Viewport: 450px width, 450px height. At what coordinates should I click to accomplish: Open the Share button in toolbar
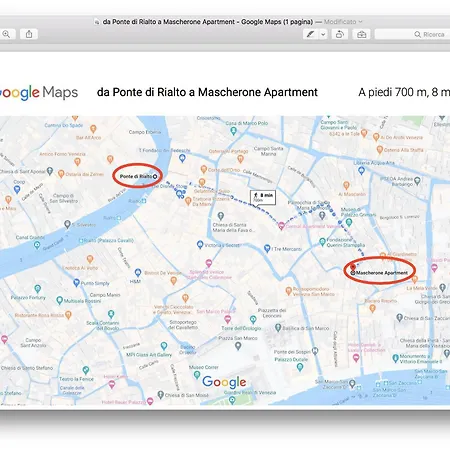tap(29, 34)
